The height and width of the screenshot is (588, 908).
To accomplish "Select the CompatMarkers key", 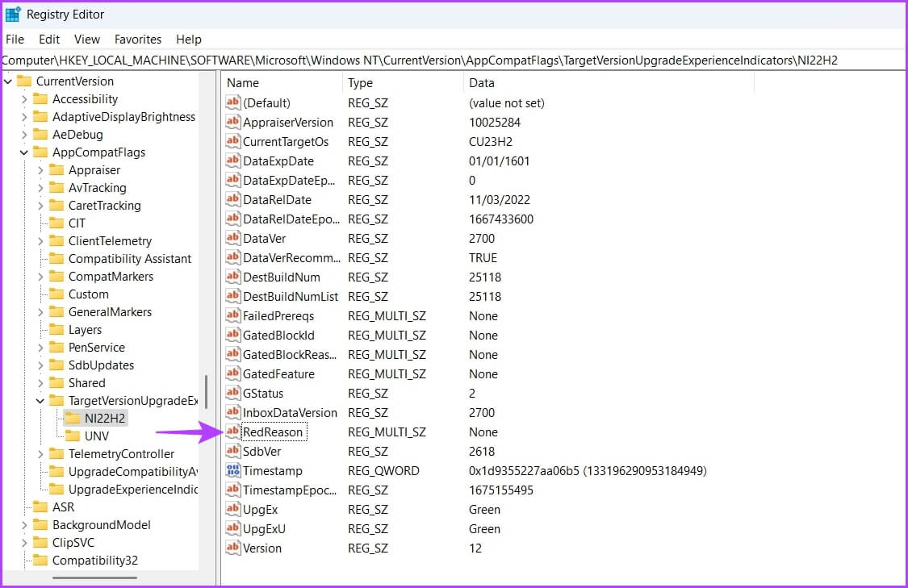I will point(111,277).
